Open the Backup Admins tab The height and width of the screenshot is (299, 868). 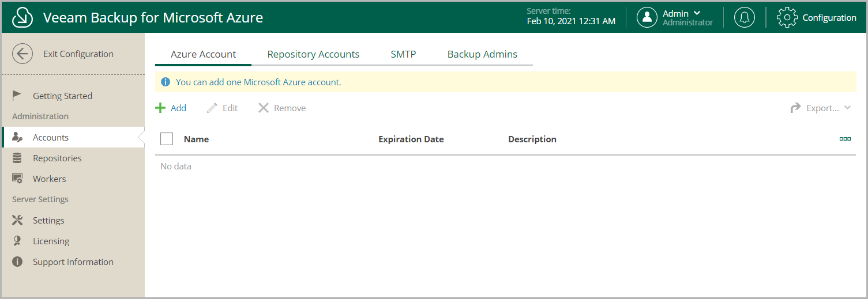[x=482, y=54]
